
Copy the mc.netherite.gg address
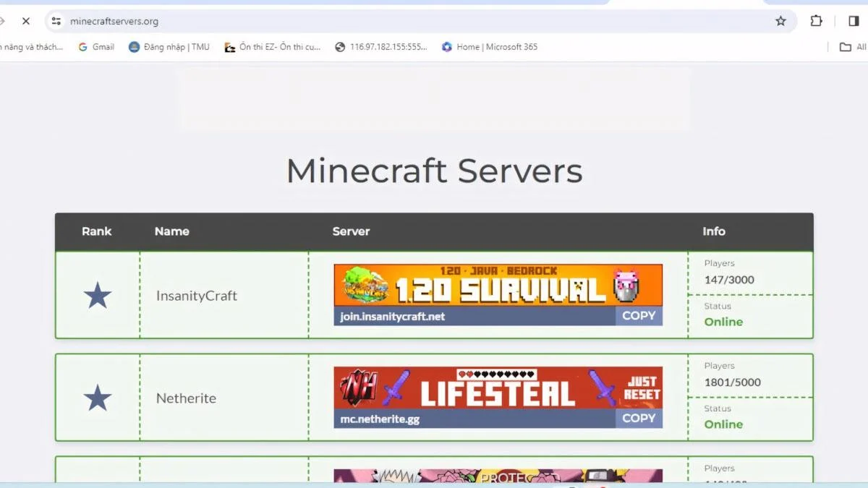(639, 419)
